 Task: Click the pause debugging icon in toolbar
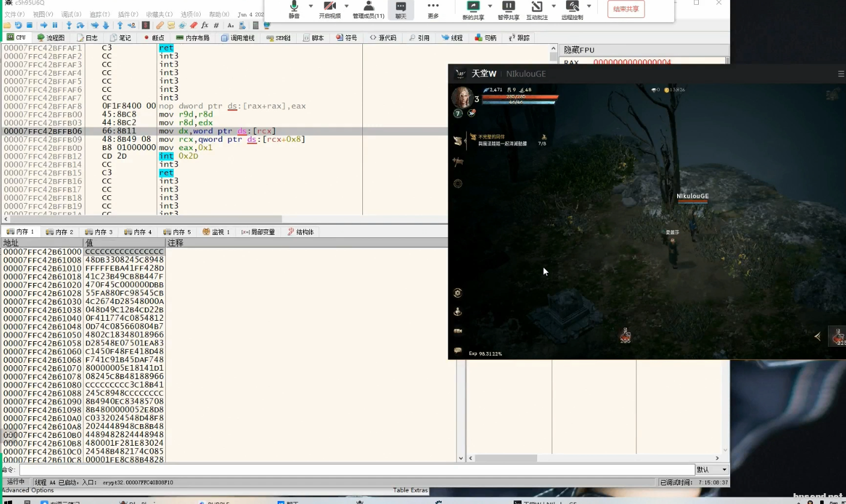[55, 25]
